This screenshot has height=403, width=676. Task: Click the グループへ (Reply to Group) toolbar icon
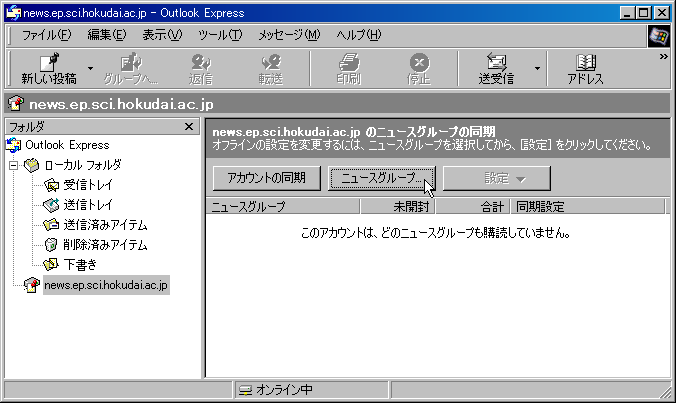[131, 69]
